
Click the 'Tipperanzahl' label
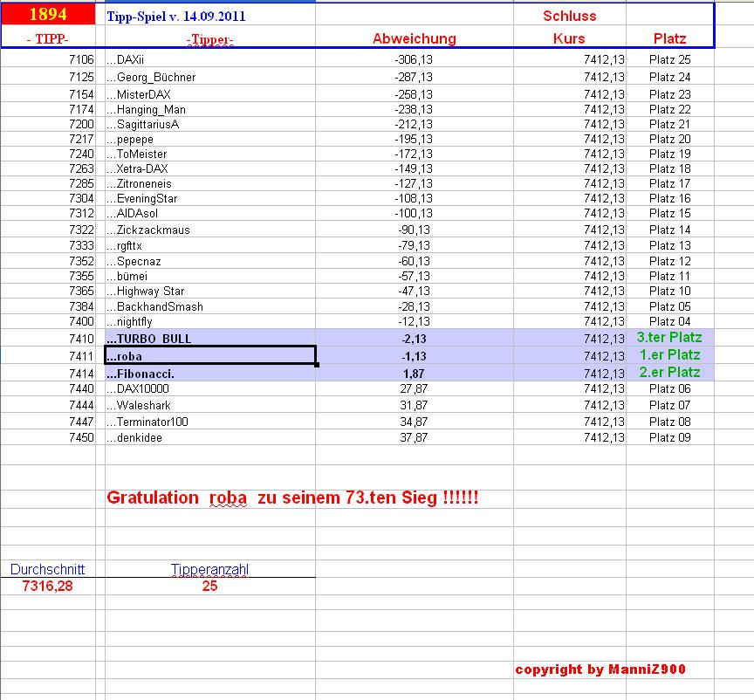[209, 570]
